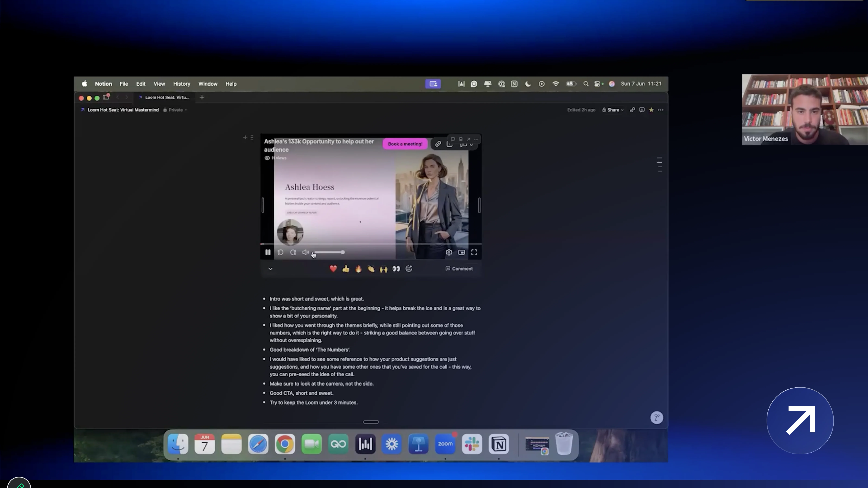Open the View menu
The height and width of the screenshot is (488, 868).
(159, 84)
